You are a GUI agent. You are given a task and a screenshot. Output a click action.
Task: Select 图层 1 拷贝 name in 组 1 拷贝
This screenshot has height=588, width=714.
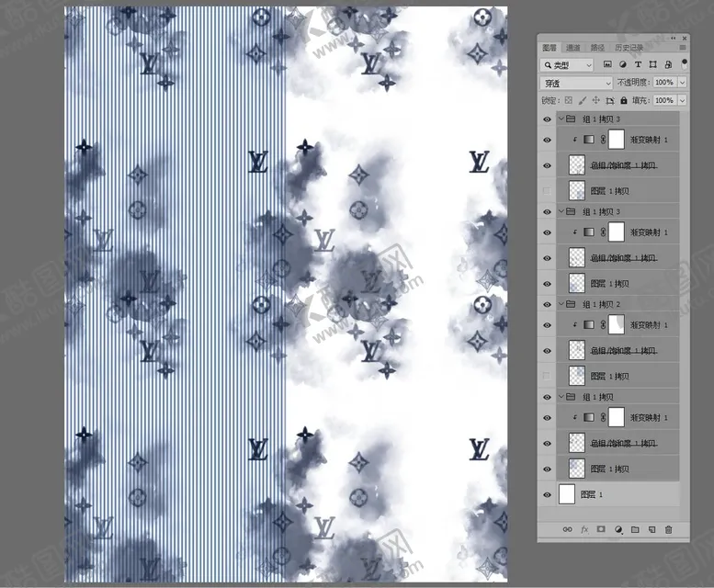point(610,469)
